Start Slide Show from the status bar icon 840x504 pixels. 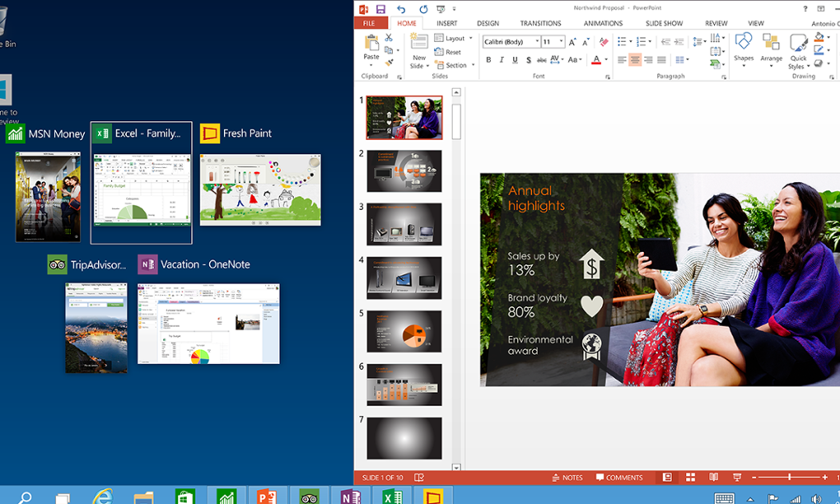pyautogui.click(x=735, y=478)
